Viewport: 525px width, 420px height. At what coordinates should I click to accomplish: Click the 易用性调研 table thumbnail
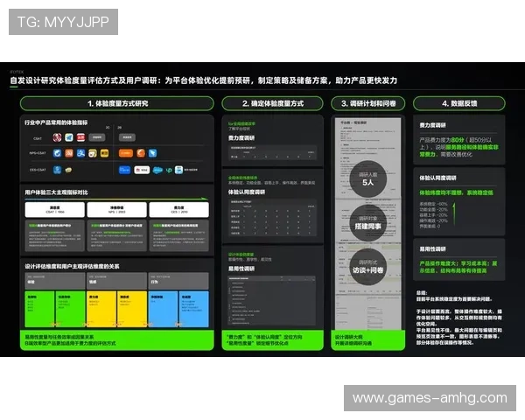coord(271,300)
